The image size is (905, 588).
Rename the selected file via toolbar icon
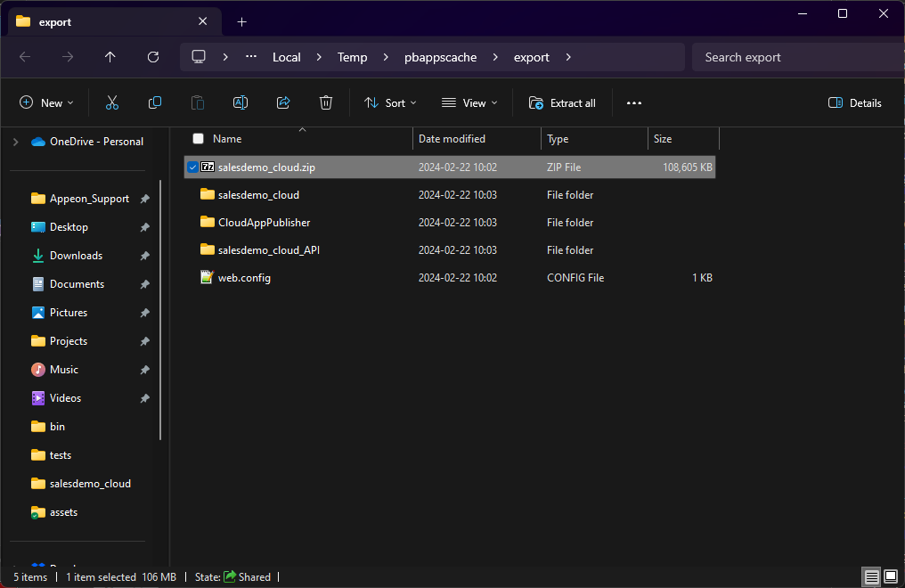tap(240, 102)
